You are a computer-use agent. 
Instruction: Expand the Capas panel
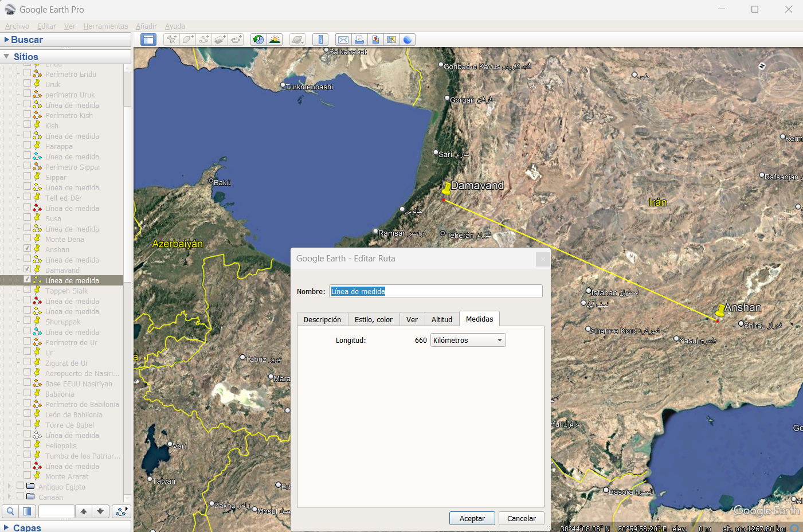point(7,527)
